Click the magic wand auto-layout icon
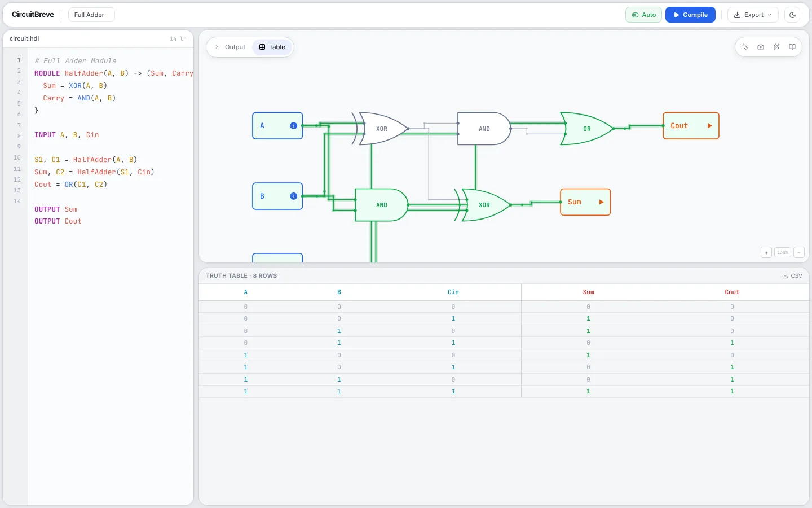812x508 pixels. [x=776, y=47]
